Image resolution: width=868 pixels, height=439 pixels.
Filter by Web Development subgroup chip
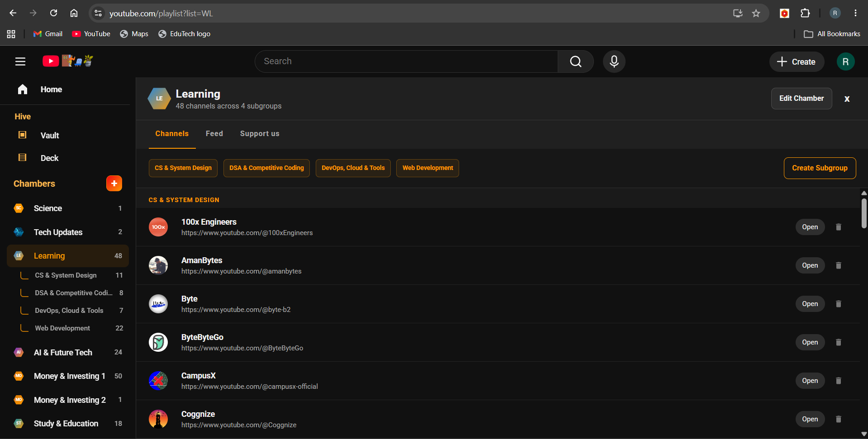tap(427, 168)
